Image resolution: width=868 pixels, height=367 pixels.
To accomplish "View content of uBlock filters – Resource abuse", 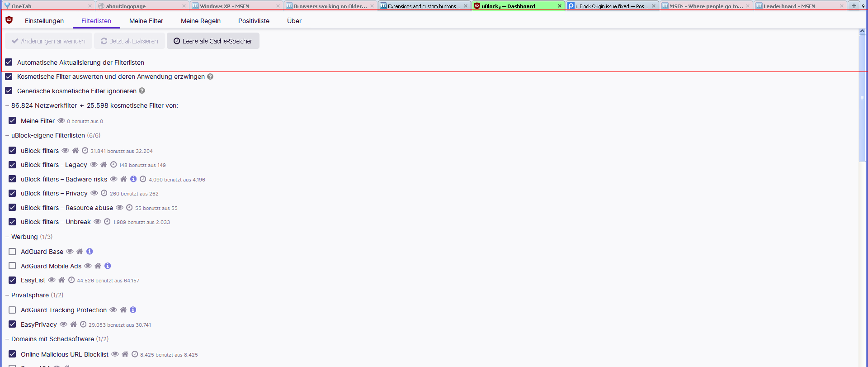I will coord(119,208).
